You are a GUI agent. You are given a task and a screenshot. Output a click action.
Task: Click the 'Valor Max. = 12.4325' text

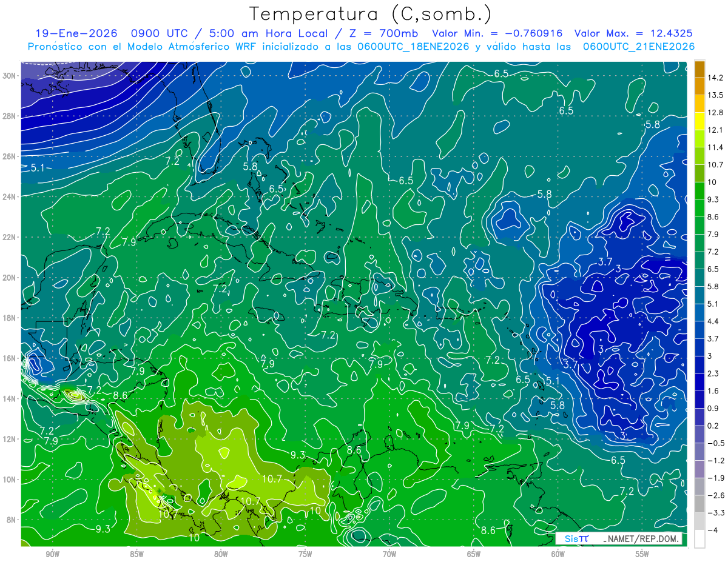click(633, 33)
